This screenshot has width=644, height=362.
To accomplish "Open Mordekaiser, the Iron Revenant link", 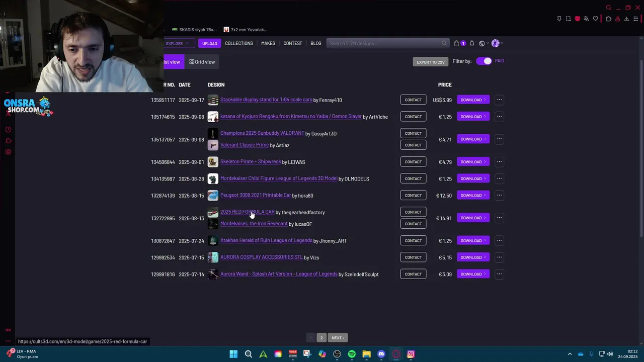I will (x=254, y=224).
